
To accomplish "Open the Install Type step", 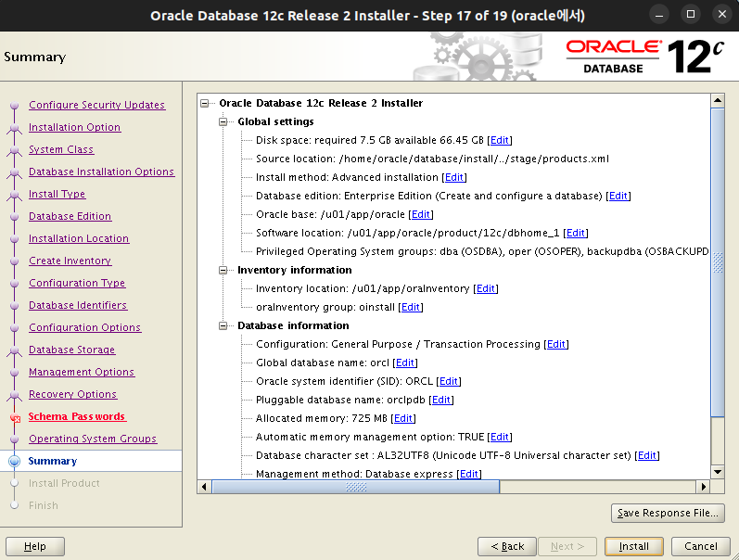I will [57, 194].
